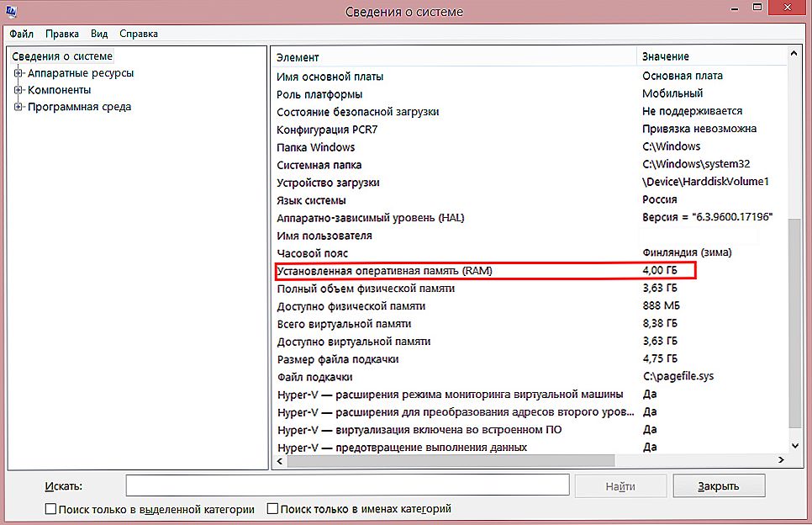Enable Поиск только в именах категорий checkbox
812x525 pixels.
(272, 509)
